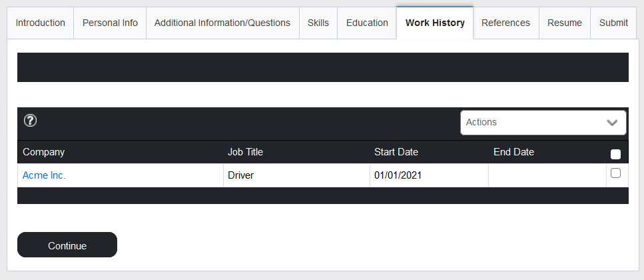Switch to the Submit tab

[x=613, y=23]
